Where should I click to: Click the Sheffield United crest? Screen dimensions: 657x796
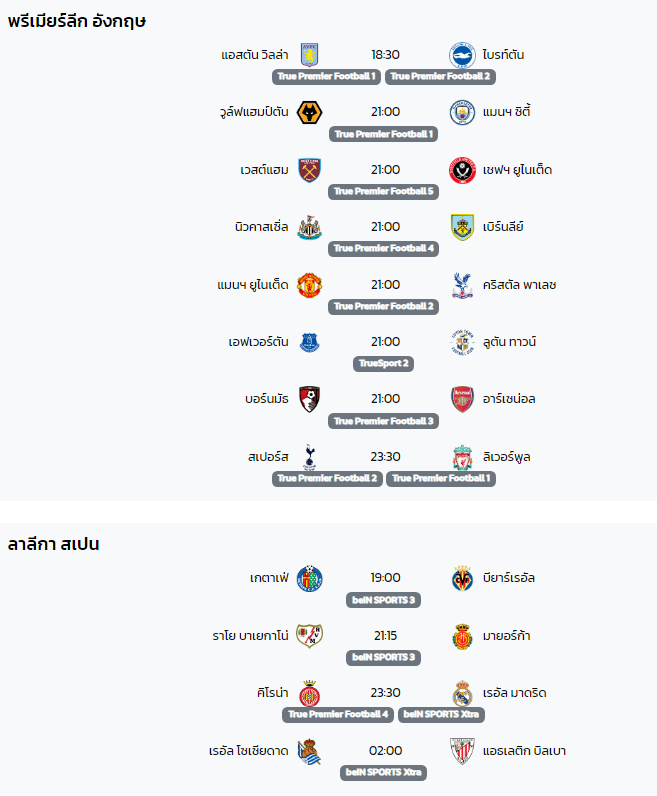point(462,170)
